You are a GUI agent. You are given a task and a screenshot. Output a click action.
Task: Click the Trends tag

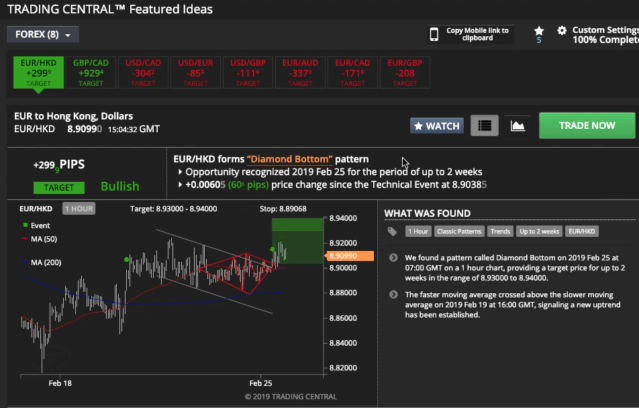(500, 232)
